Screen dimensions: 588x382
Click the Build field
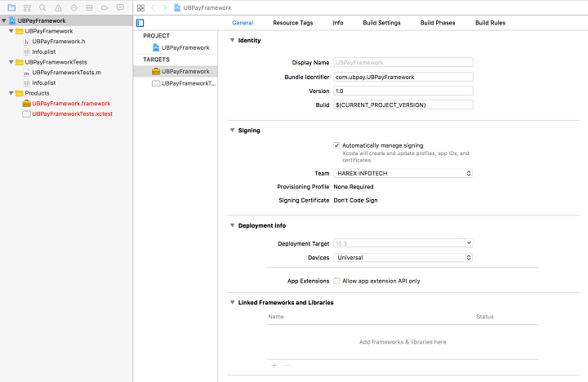pyautogui.click(x=403, y=105)
